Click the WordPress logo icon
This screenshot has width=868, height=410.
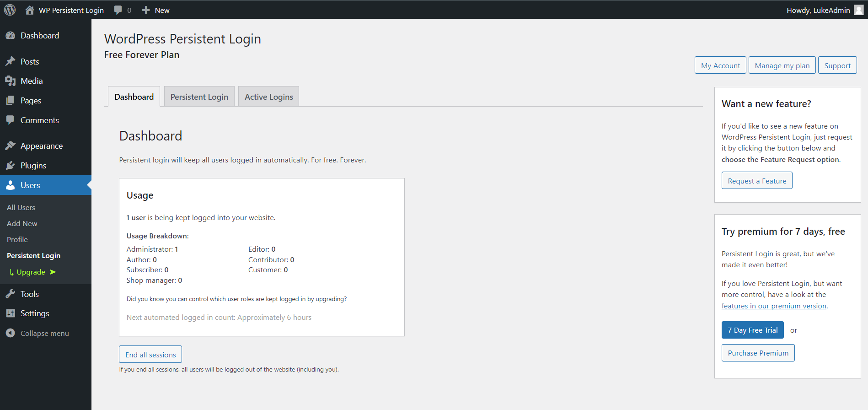pyautogui.click(x=10, y=10)
